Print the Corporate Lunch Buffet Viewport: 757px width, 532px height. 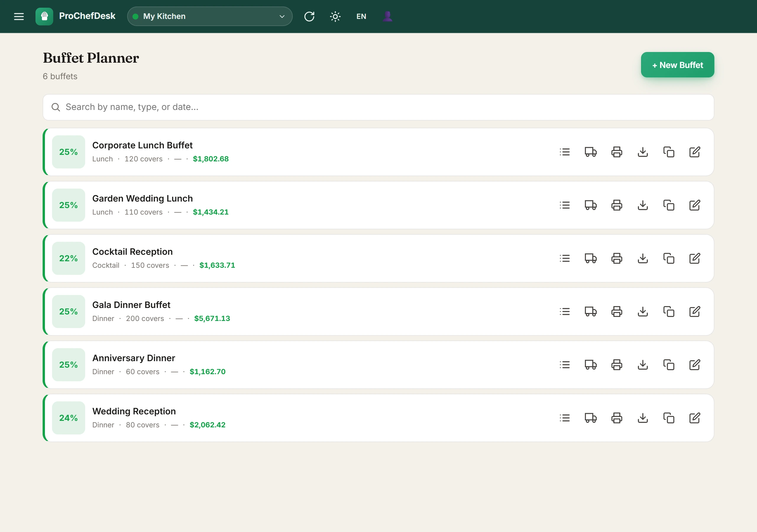pyautogui.click(x=617, y=152)
